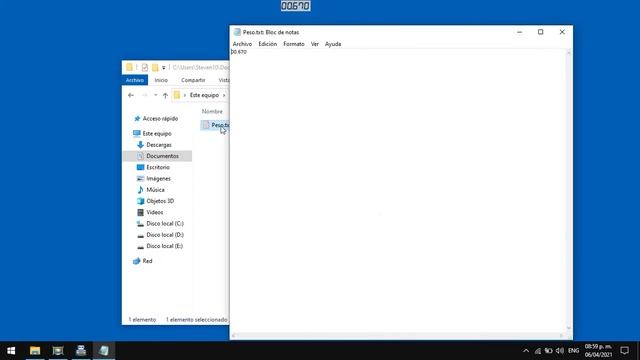The width and height of the screenshot is (640, 360).
Task: Click the Explorer title bar folder icon
Action: (x=129, y=67)
